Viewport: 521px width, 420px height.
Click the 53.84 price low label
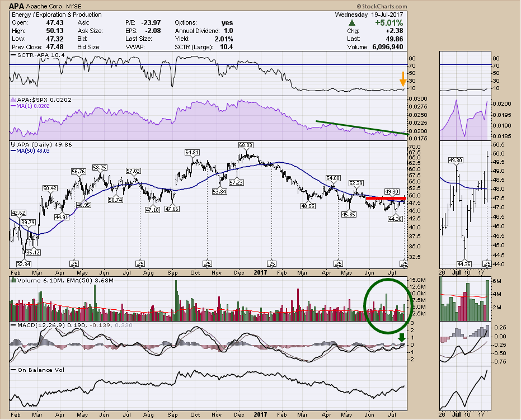pyautogui.click(x=219, y=192)
